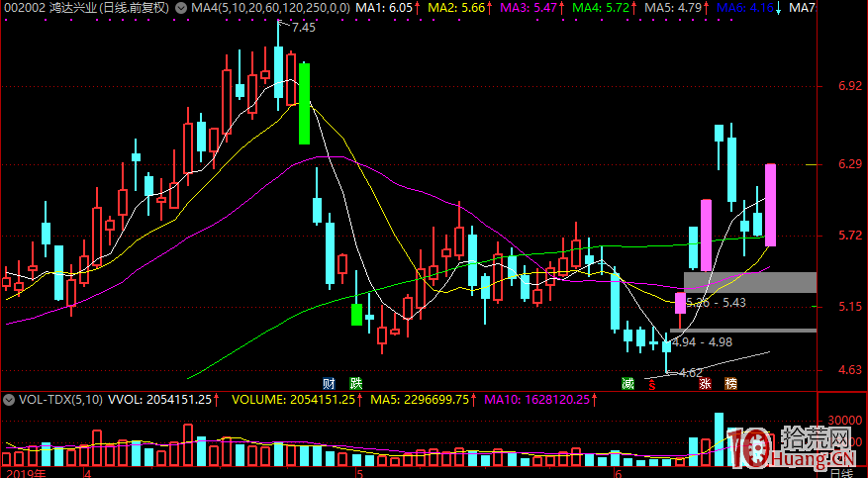Select the stock title 002002 鸿达兴业
Viewport: 868px width, 478px height.
pos(48,8)
